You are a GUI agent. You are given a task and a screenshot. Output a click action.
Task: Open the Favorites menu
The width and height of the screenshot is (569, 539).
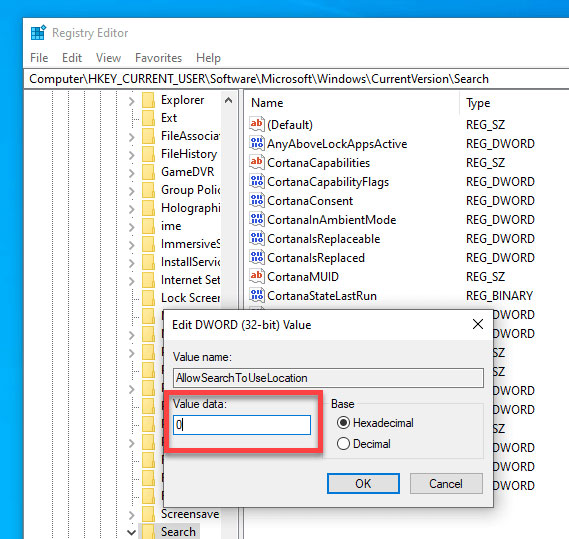point(158,58)
